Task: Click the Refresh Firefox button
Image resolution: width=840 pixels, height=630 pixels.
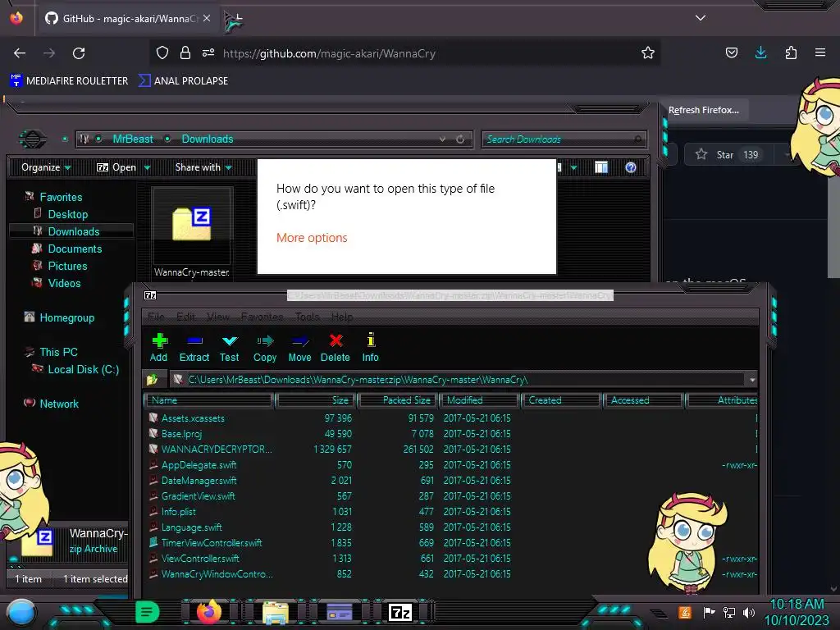Action: [703, 110]
